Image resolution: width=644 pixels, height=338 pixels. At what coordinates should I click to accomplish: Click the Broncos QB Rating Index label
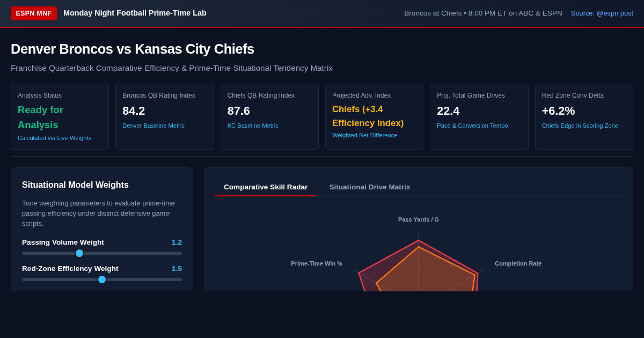[159, 95]
